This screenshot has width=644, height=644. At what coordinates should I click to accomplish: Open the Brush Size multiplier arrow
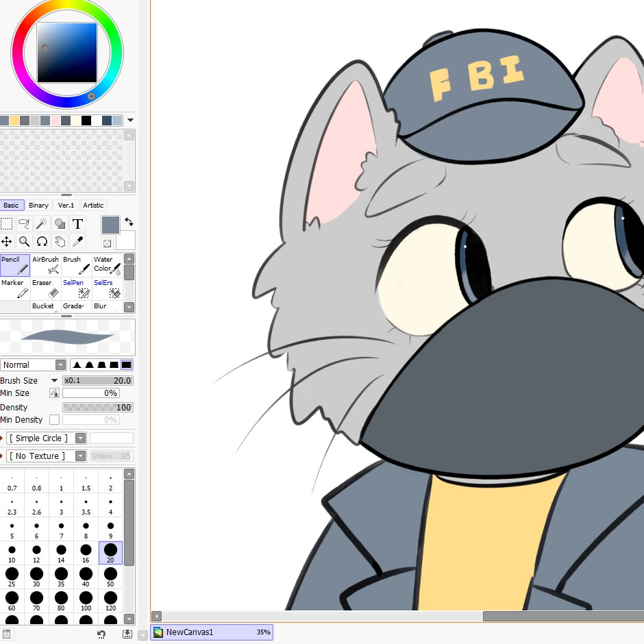tap(54, 380)
